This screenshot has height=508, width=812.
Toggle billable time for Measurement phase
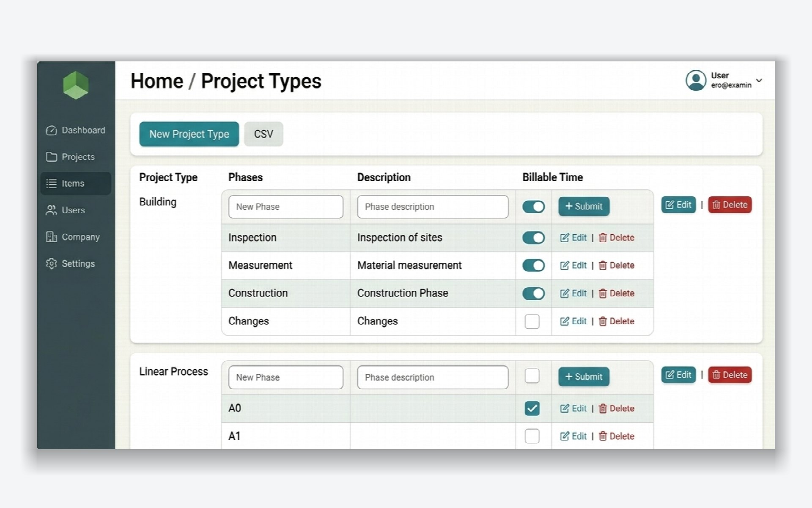pos(533,265)
